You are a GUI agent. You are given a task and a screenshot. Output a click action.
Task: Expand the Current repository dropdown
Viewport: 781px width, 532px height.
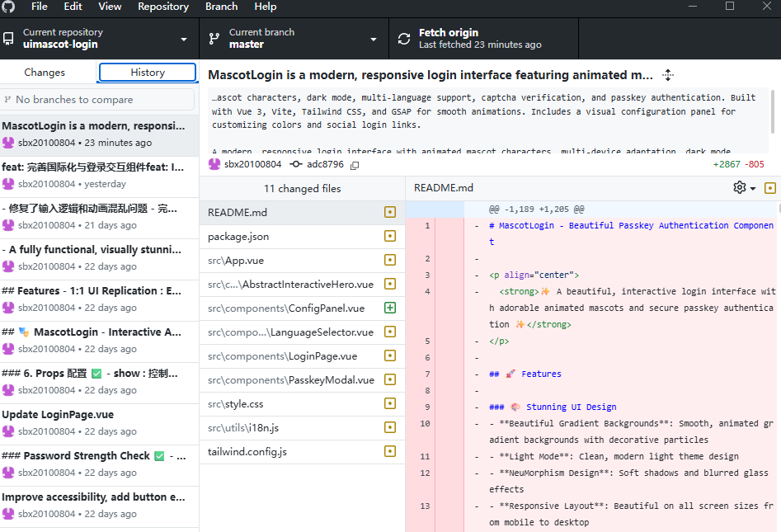tap(184, 40)
